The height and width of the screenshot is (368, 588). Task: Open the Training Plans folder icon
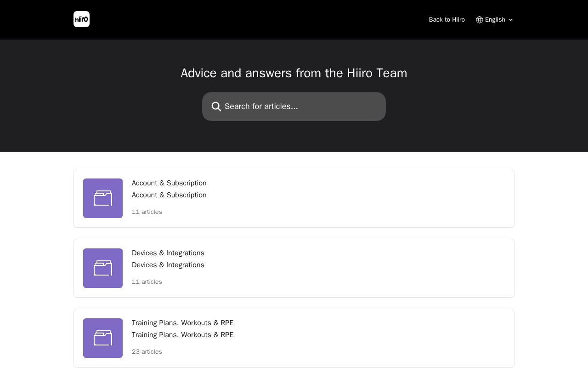pyautogui.click(x=103, y=338)
